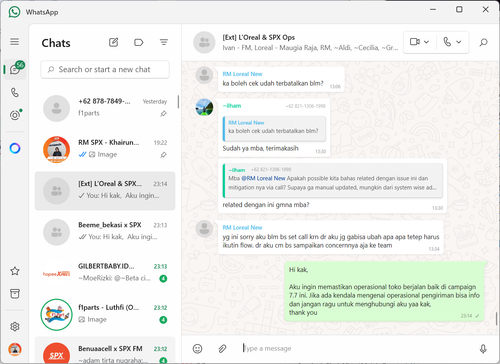Screen dimensions: 500x364
Task: Click the gray avatar beside the 'yg ini sorry' message
Action: click(x=204, y=229)
